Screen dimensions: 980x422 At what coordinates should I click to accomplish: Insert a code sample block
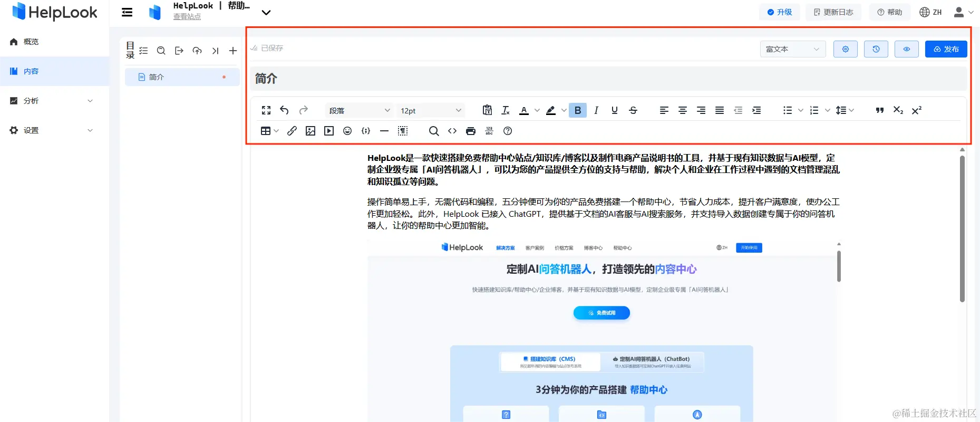[366, 131]
